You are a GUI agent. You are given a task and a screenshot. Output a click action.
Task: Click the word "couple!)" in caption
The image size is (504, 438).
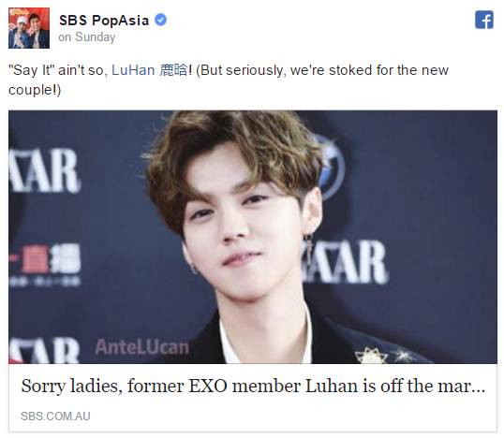(x=35, y=90)
